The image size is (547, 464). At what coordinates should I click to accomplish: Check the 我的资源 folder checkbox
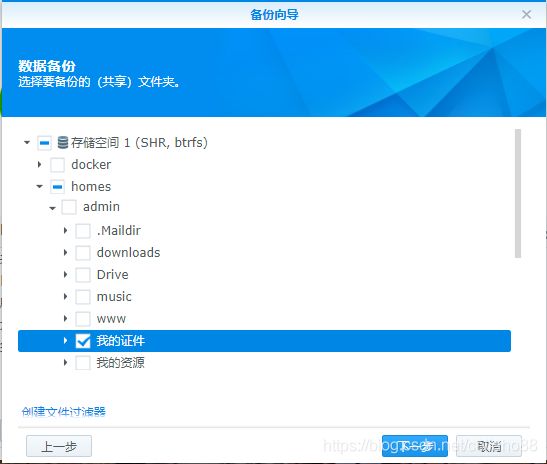(83, 363)
